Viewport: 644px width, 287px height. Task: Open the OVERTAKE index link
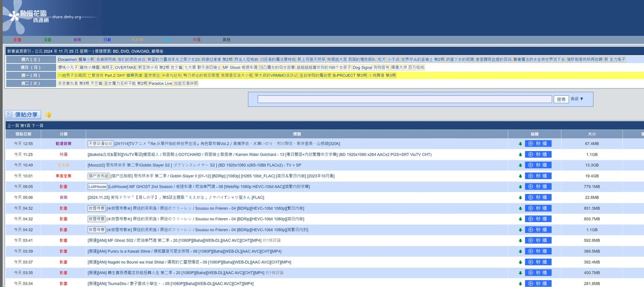126,67
